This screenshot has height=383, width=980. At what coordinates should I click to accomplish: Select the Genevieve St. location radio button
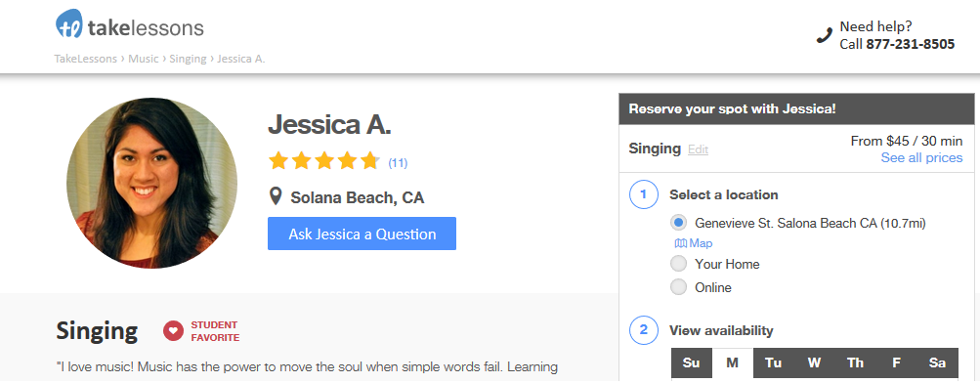(x=678, y=223)
